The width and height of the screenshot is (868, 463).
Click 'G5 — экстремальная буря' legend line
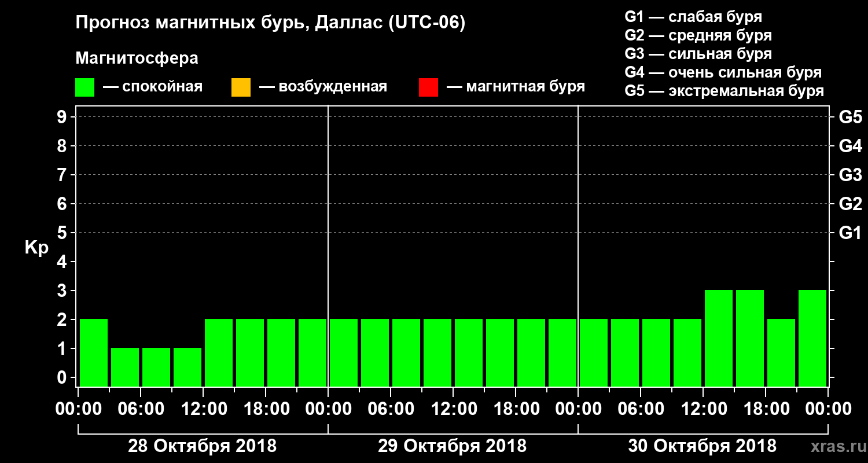click(724, 91)
